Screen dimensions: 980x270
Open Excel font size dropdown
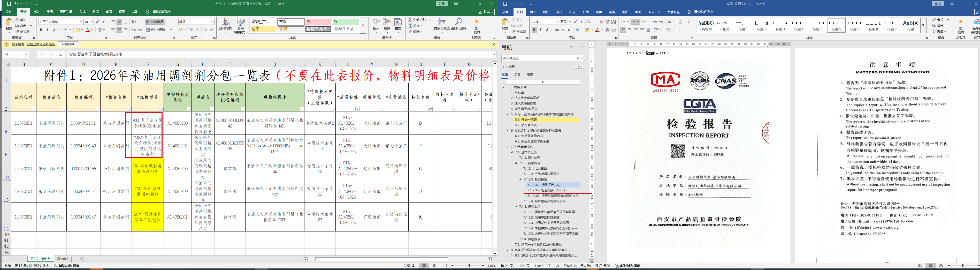coord(92,22)
